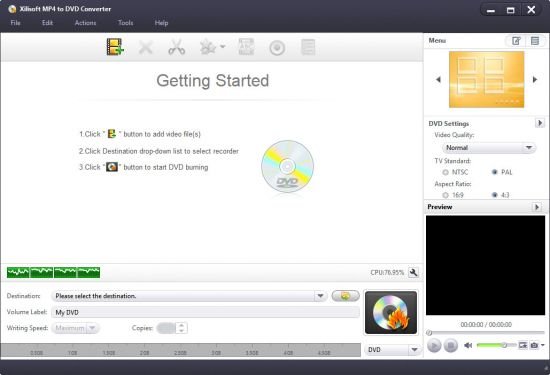
Task: Select the scissors Clip tool in toolbar
Action: click(176, 47)
